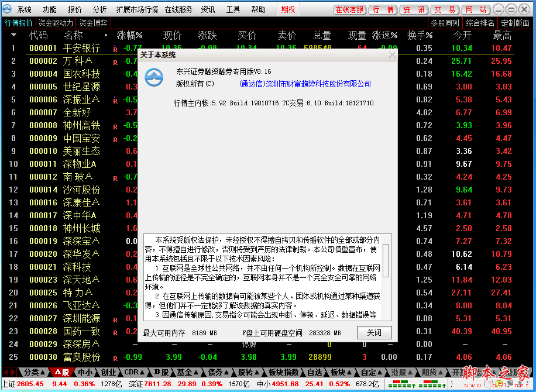Click the 在线客服 button
The height and width of the screenshot is (392, 536).
pos(349,9)
